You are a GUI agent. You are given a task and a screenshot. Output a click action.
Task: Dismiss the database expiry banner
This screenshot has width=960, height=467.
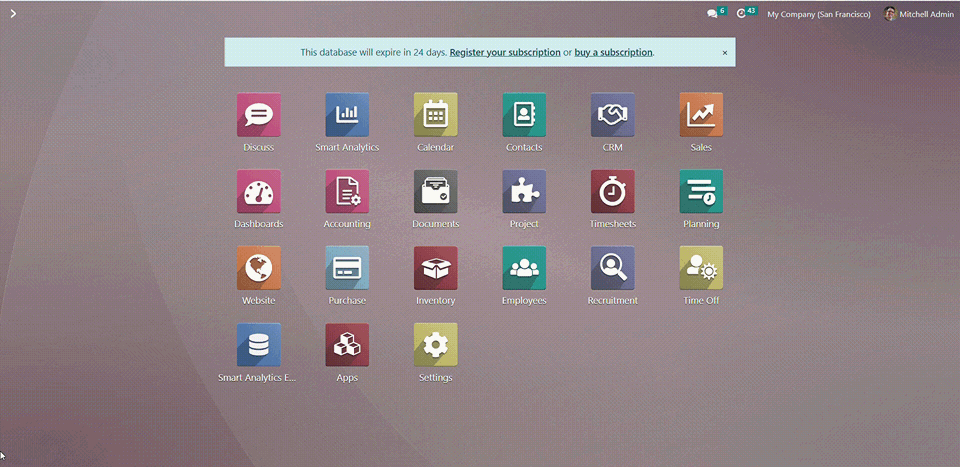725,53
